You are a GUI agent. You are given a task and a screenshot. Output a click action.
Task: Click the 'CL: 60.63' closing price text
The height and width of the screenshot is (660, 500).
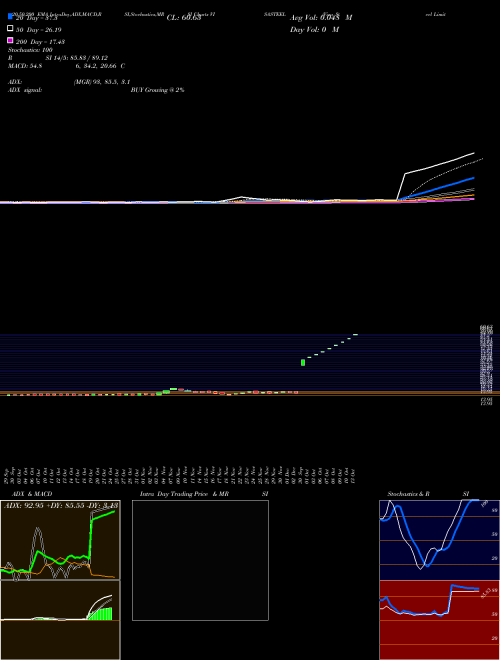pyautogui.click(x=184, y=18)
